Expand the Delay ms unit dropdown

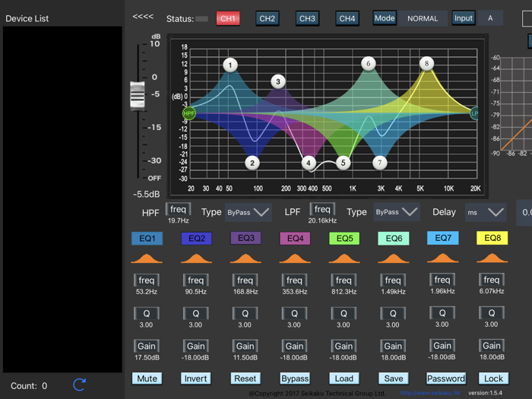tap(486, 212)
